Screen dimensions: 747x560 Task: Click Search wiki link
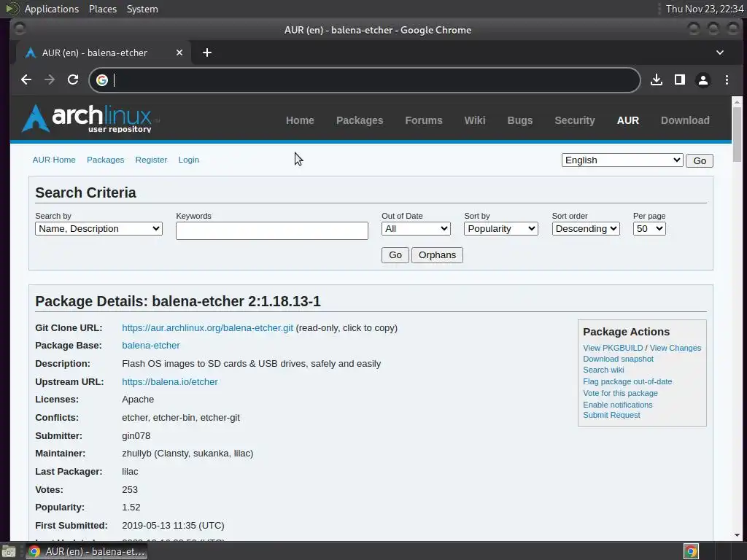click(x=603, y=370)
